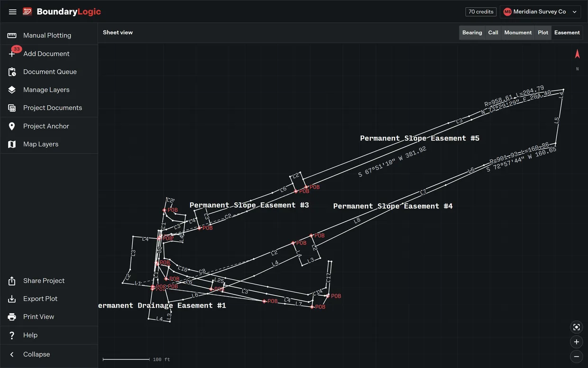Screen dimensions: 588x368
Task: Open Meridian Survey Co account dropdown
Action: point(540,12)
